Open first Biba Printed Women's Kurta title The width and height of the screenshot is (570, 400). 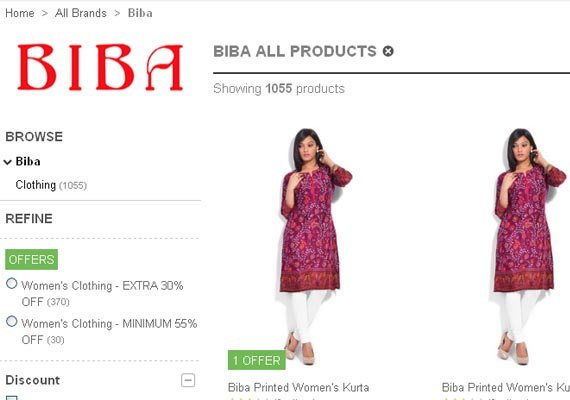(x=298, y=387)
